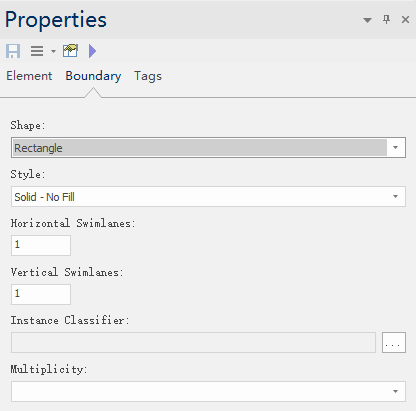Switch to the Tags tab
Viewport: 416px width, 411px height.
(x=148, y=76)
